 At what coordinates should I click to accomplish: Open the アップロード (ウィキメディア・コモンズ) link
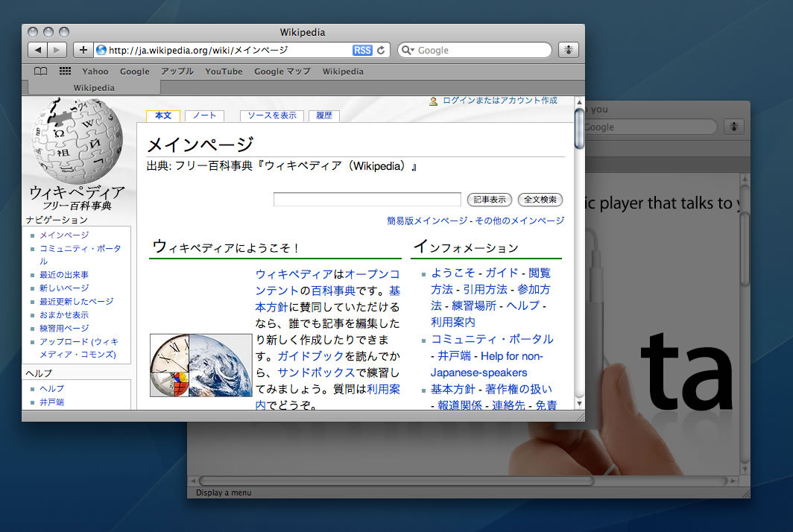[x=79, y=348]
